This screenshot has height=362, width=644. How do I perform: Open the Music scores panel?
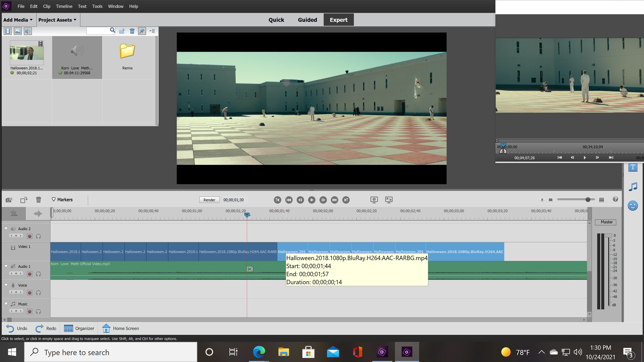[x=633, y=187]
